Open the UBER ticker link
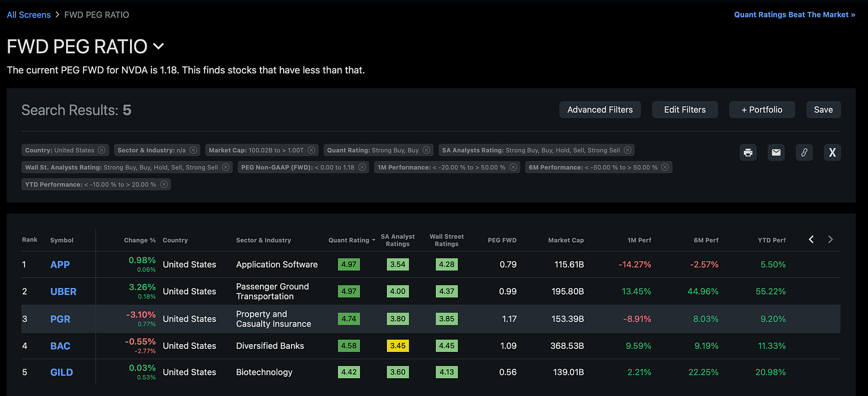The image size is (868, 396). (x=63, y=292)
